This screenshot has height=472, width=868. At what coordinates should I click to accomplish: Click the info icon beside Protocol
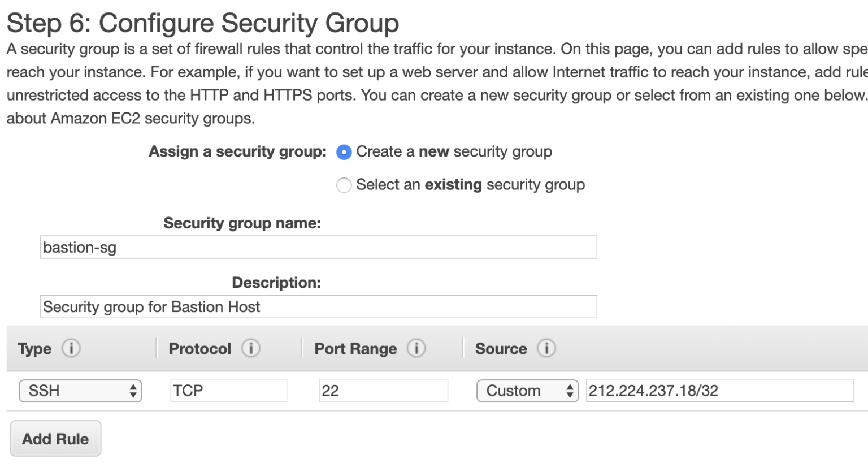point(251,348)
